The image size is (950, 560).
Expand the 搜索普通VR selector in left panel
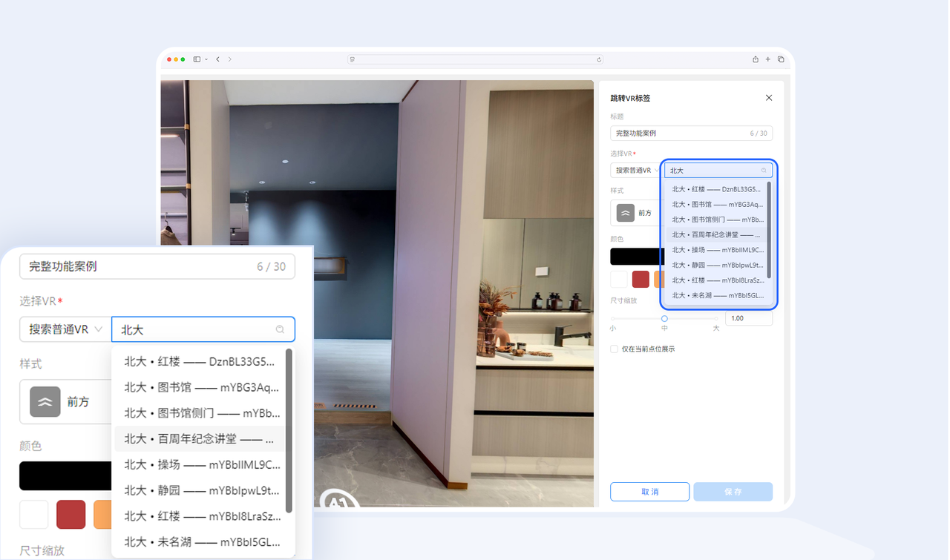point(64,329)
